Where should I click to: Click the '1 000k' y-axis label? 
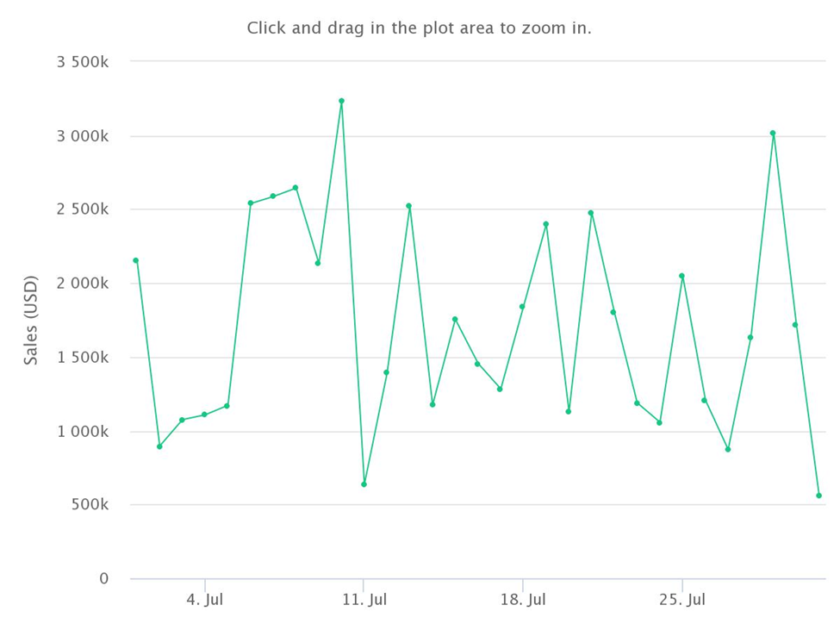click(x=83, y=431)
